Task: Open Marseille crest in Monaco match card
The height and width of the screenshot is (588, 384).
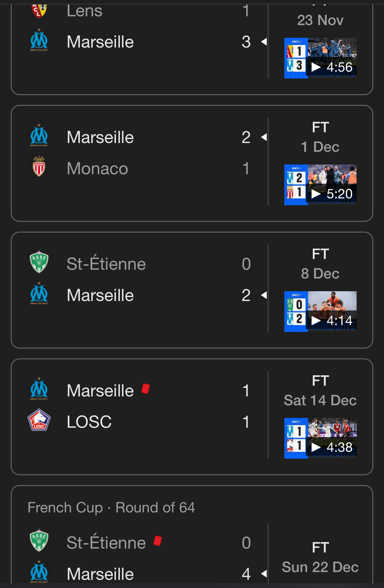Action: coord(39,136)
